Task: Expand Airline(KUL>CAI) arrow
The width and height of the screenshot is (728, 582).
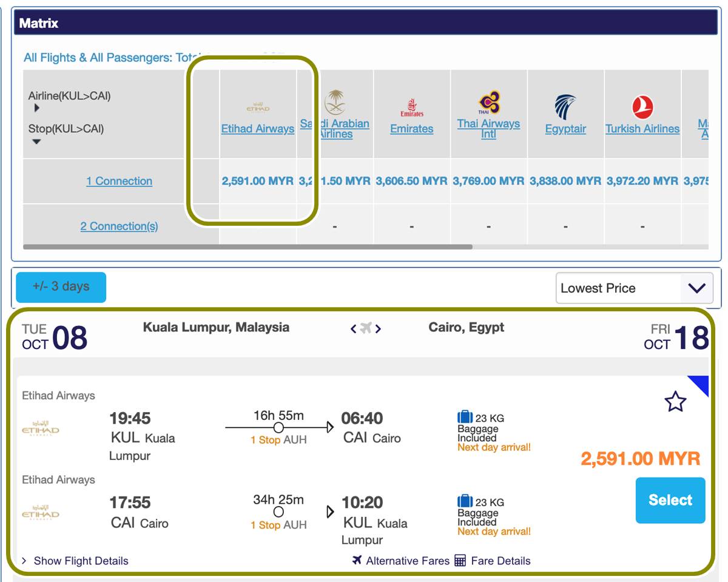Action: pos(36,108)
